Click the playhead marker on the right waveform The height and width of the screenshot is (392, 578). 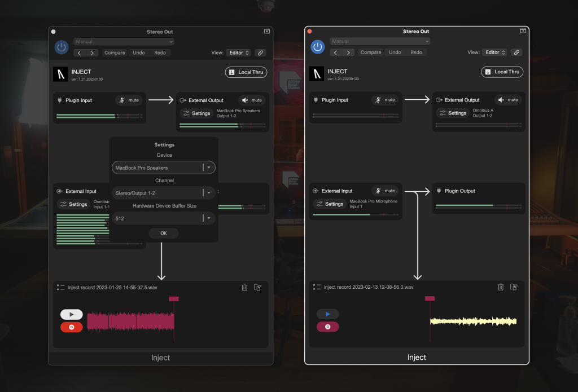click(430, 298)
